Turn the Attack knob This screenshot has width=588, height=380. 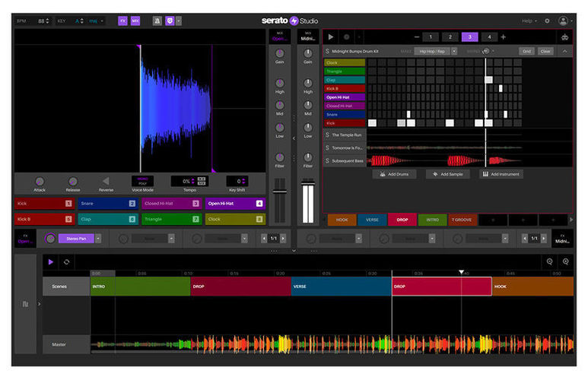pyautogui.click(x=40, y=182)
